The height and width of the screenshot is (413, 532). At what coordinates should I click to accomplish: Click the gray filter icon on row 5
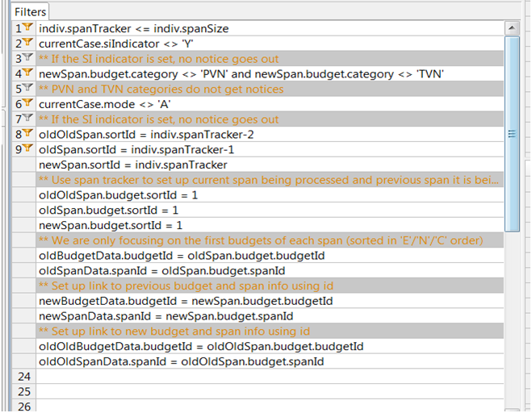tap(28, 87)
